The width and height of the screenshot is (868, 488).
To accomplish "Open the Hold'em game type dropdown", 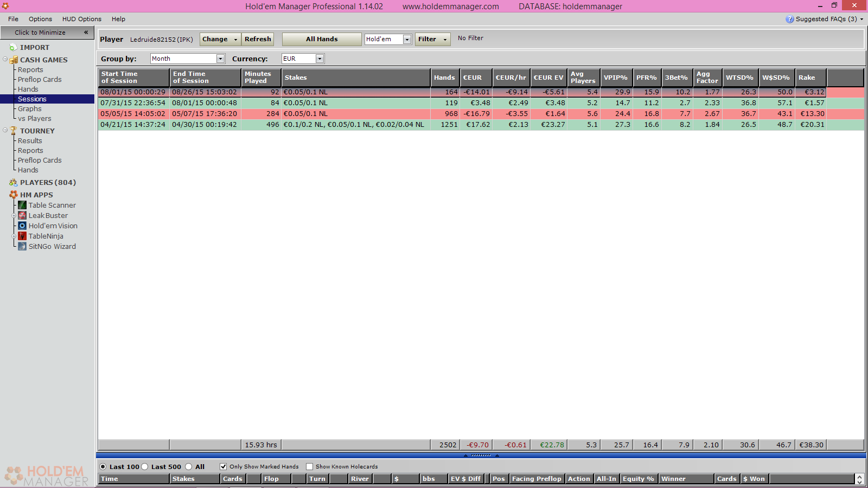I will click(x=407, y=39).
